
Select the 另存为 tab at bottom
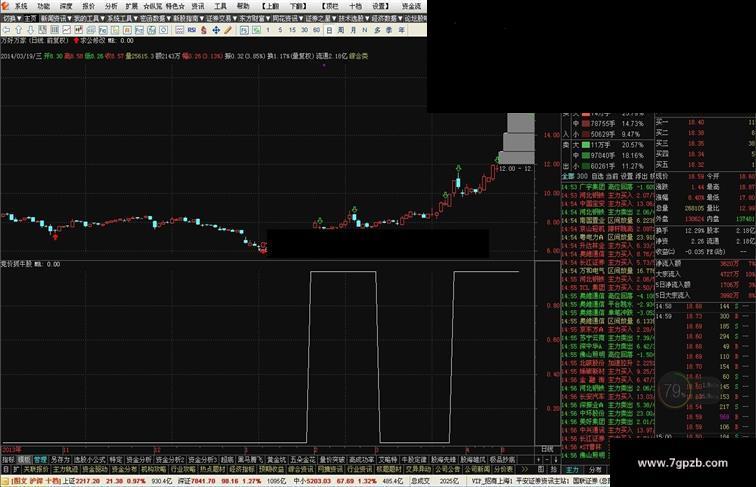coord(61,459)
